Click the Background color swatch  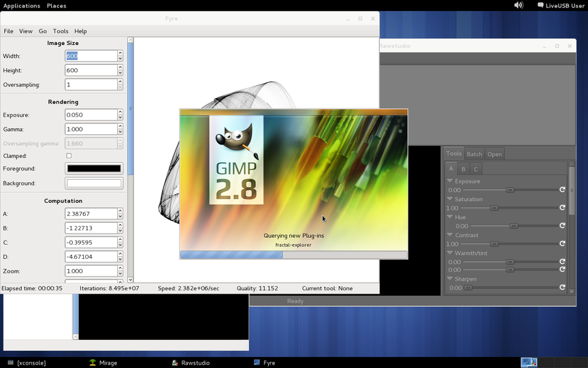coord(94,183)
